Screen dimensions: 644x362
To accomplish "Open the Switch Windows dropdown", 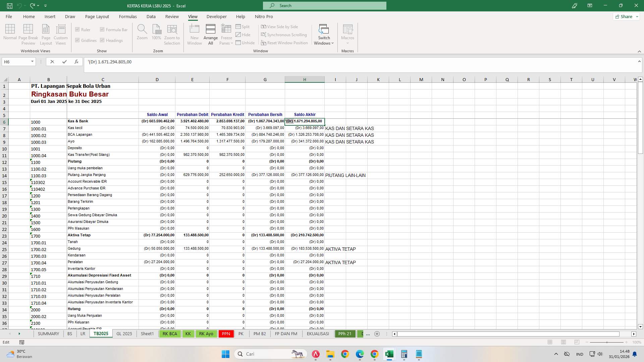I will tap(323, 35).
